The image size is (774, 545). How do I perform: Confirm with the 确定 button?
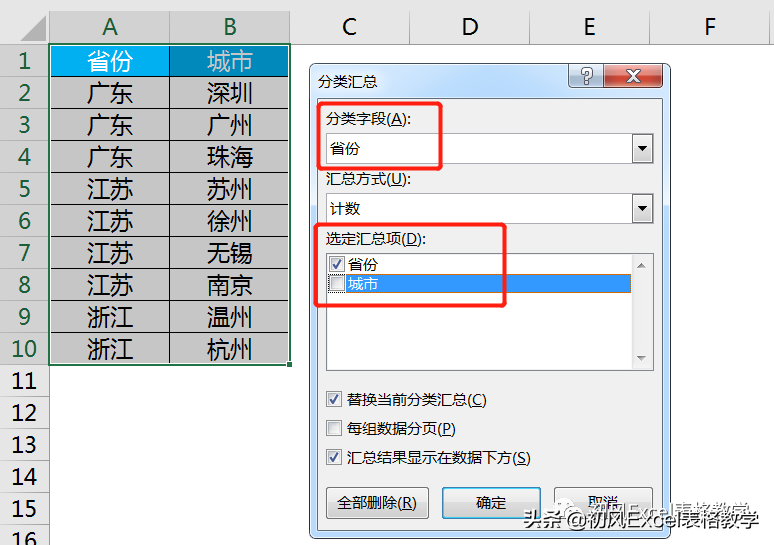(x=491, y=502)
